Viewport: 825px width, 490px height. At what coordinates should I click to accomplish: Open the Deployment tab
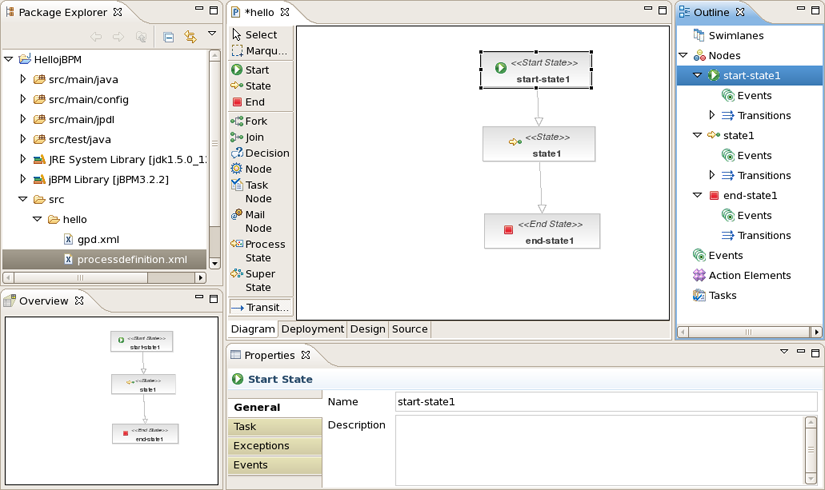click(x=313, y=329)
